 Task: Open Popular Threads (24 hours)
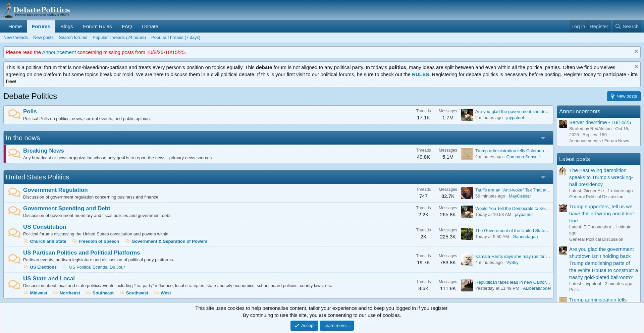click(119, 38)
